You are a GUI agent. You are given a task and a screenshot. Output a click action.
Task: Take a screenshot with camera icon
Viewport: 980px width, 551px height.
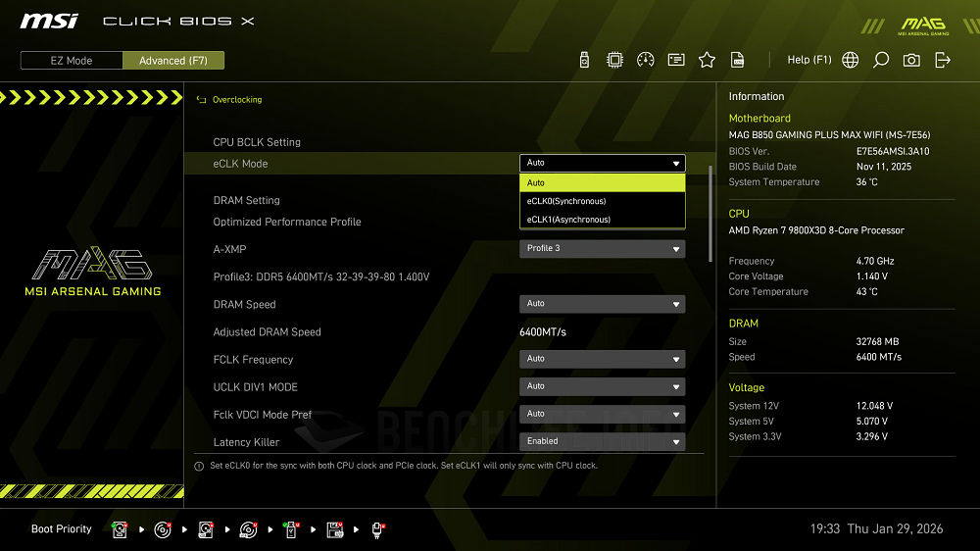911,60
